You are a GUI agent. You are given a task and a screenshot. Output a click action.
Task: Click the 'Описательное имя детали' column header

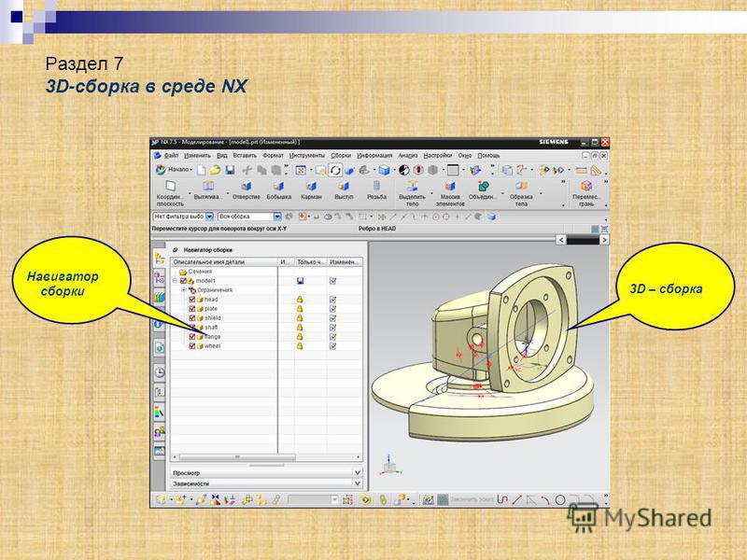click(224, 262)
